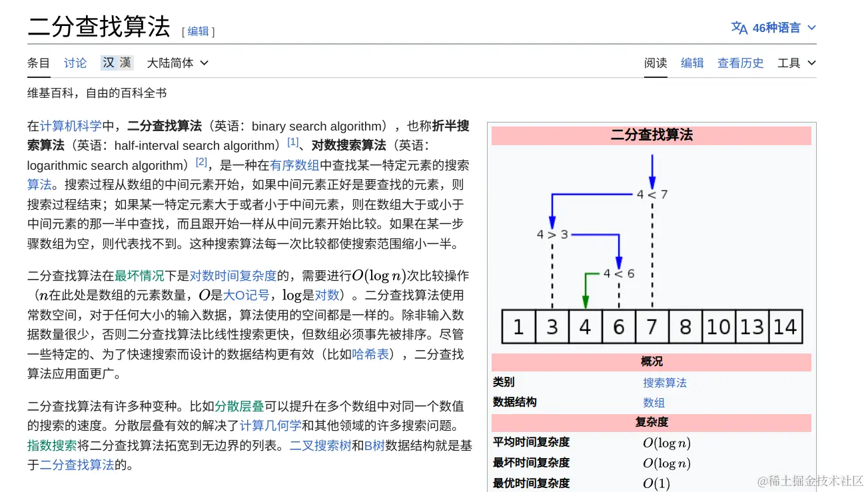Click the 编辑 link beside the title
Screen dimensions: 868x492
click(198, 31)
